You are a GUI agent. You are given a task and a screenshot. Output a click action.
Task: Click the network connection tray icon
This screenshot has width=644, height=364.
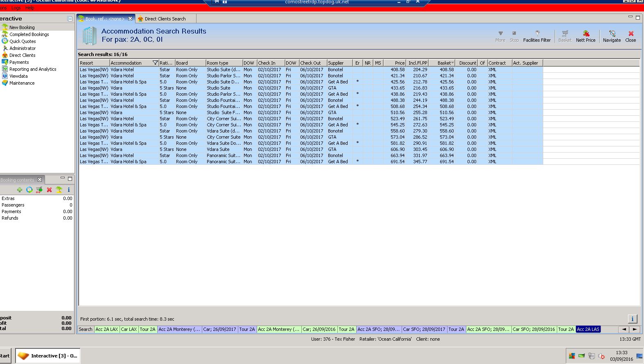591,356
